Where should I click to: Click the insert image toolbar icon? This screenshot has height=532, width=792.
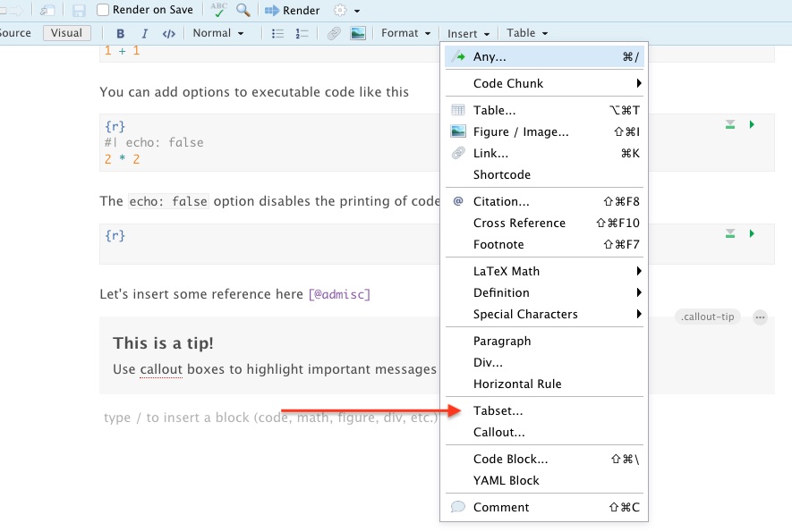tap(358, 33)
